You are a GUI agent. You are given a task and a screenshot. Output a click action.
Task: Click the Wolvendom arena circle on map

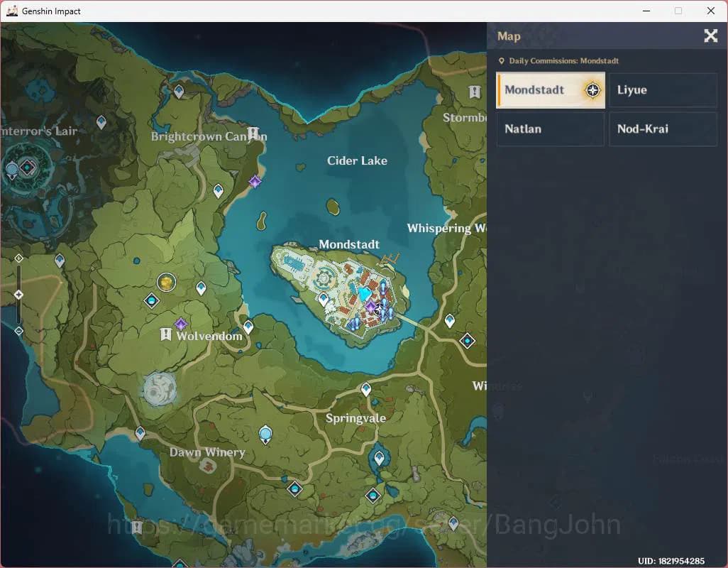pos(159,389)
